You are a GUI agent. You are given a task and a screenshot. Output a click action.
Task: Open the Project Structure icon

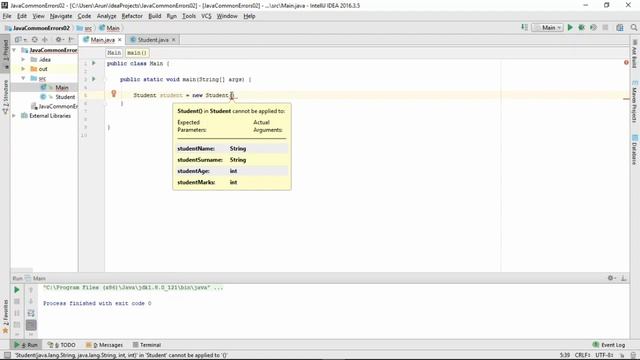pyautogui.click(x=620, y=27)
